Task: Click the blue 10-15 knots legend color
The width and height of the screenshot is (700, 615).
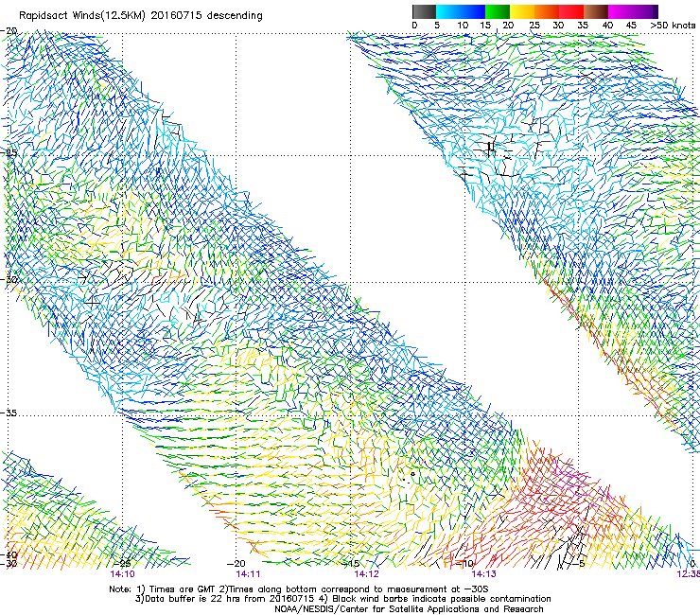Action: 473,11
